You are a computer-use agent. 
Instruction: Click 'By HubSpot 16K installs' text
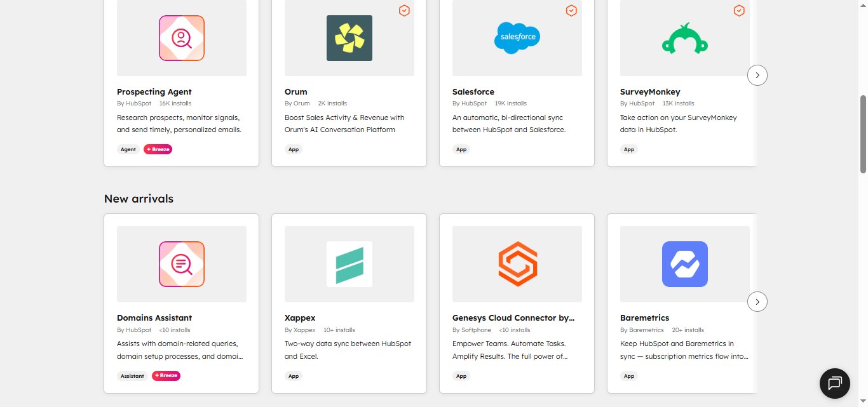coord(154,103)
